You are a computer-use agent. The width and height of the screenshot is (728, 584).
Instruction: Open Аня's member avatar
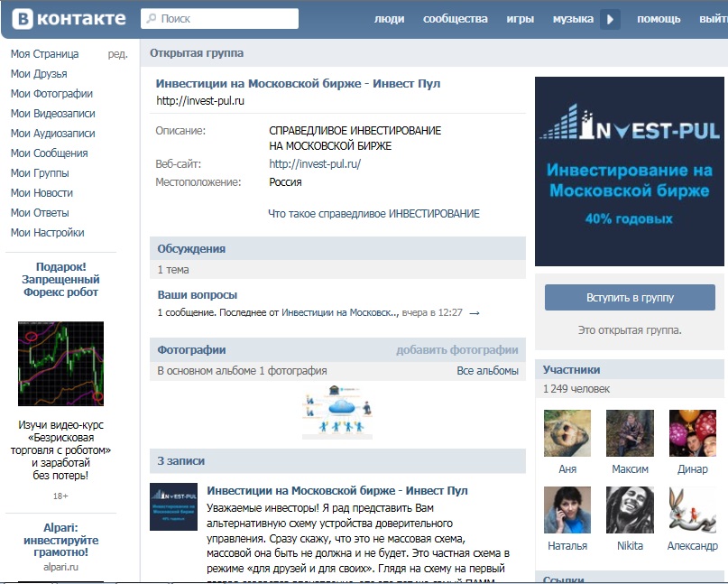[x=567, y=433]
